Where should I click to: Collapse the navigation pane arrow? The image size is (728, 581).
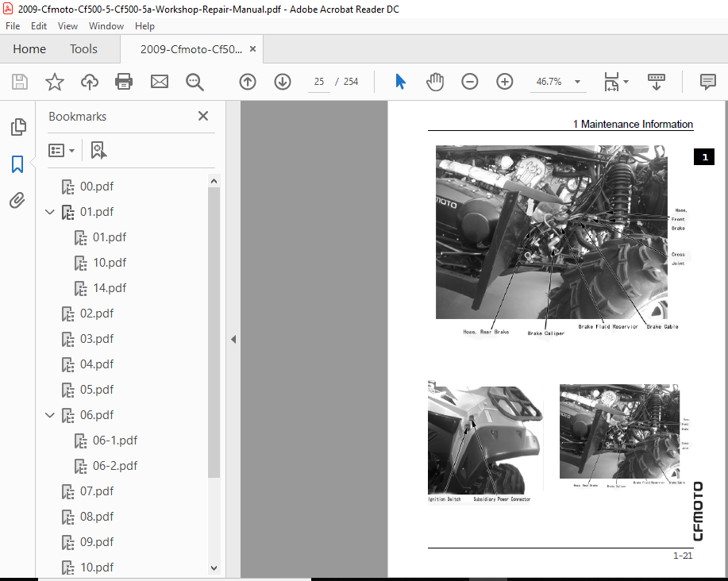pos(233,339)
